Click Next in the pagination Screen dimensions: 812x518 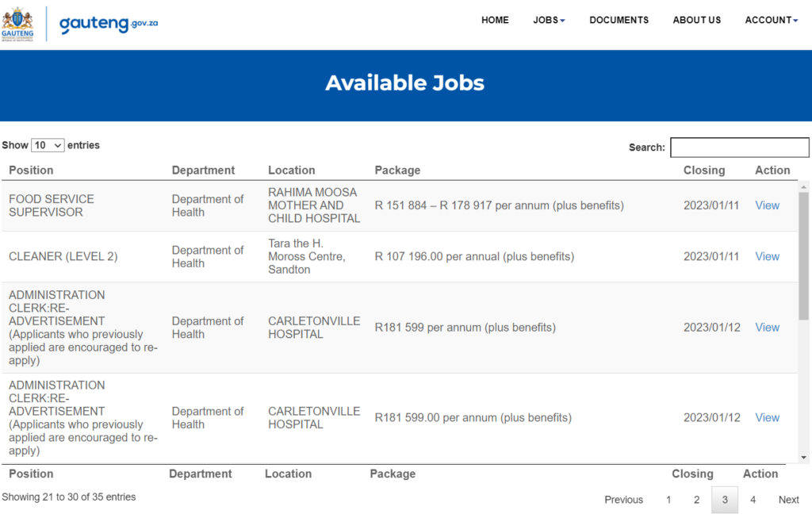click(788, 500)
